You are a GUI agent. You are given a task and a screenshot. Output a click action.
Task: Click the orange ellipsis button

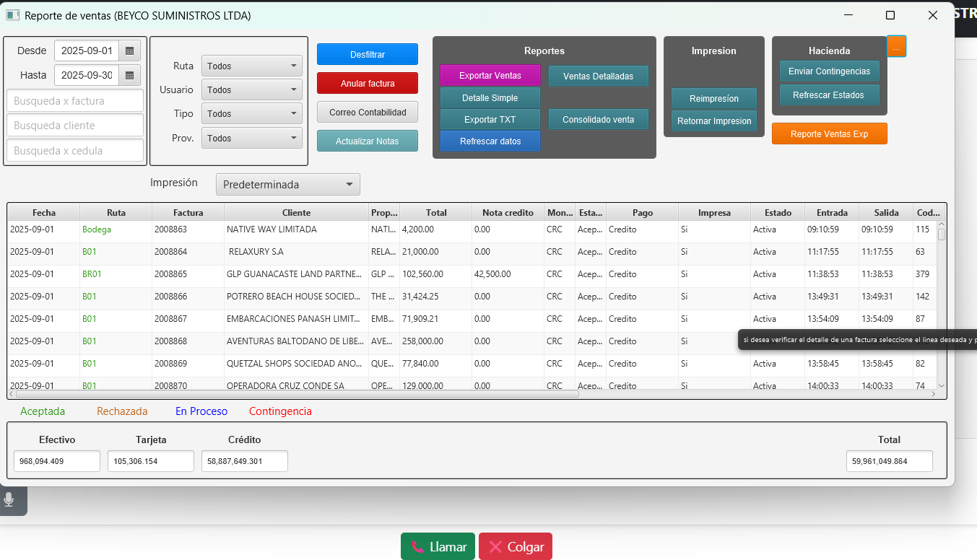[x=895, y=47]
